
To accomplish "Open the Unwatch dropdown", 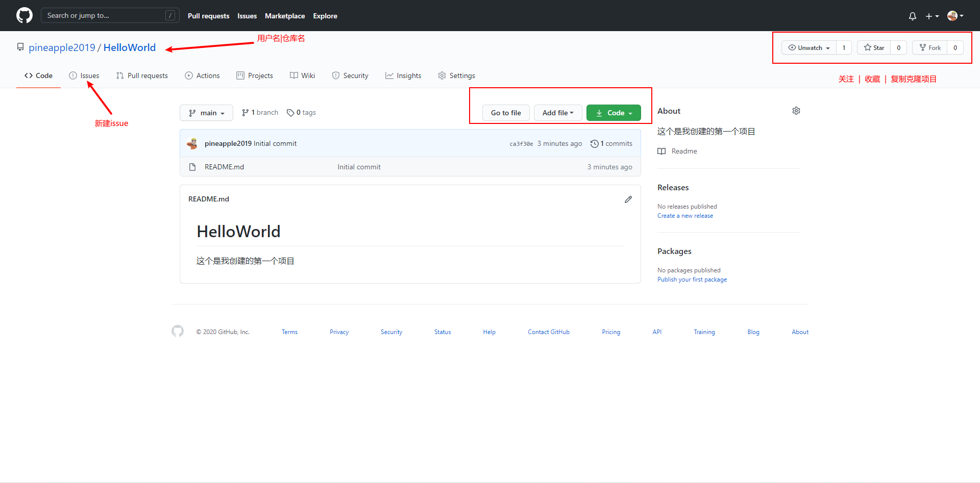I will pos(809,47).
